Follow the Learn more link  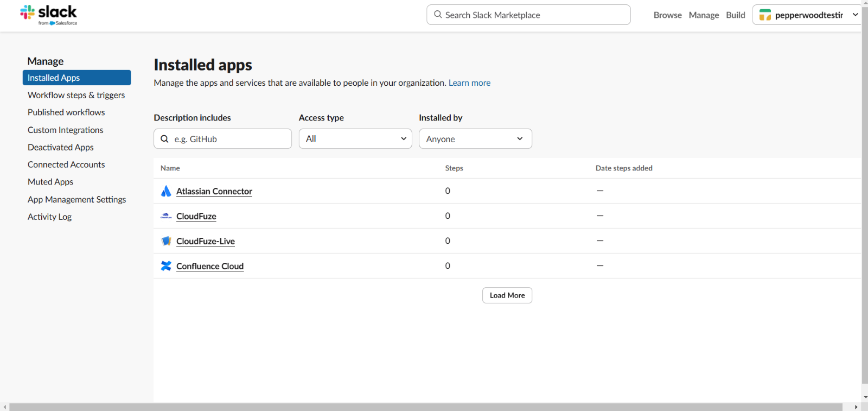click(469, 83)
